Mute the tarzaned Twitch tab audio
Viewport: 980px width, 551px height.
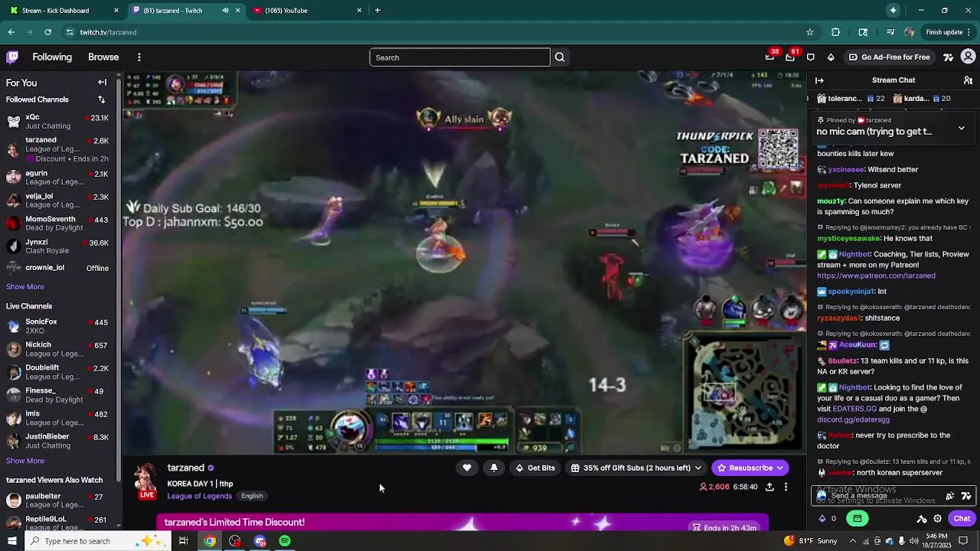[x=225, y=11]
